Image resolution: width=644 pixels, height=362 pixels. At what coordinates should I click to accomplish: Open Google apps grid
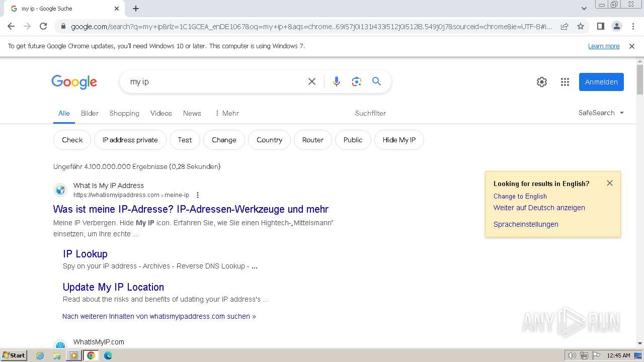tap(565, 82)
